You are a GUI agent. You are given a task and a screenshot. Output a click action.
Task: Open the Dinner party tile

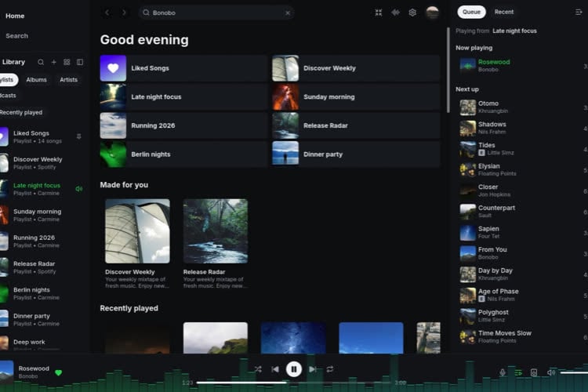pos(356,154)
